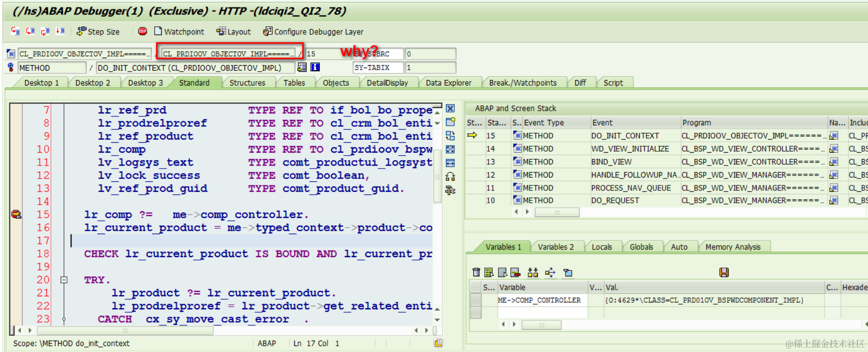Screen dimensions: 868x352
Task: Click the editor status bar settings icon
Action: pos(438,343)
